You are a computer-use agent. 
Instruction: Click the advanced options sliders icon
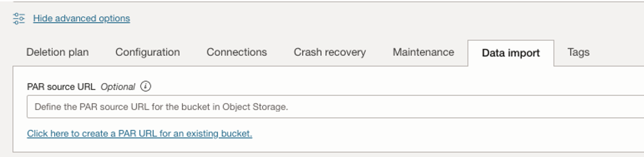pyautogui.click(x=19, y=19)
